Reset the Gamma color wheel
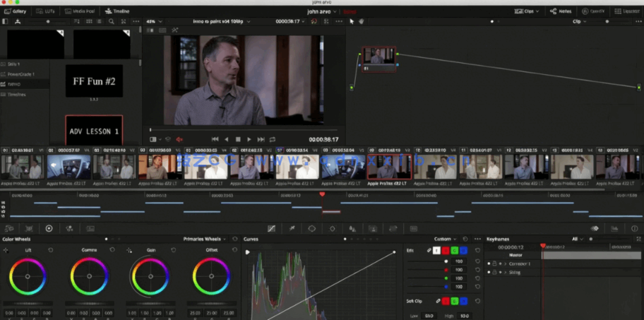Viewport: 644px width, 320px height. (x=112, y=250)
